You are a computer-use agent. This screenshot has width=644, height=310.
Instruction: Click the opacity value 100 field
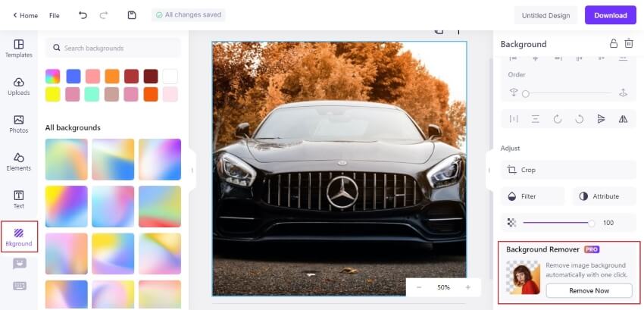tap(608, 223)
